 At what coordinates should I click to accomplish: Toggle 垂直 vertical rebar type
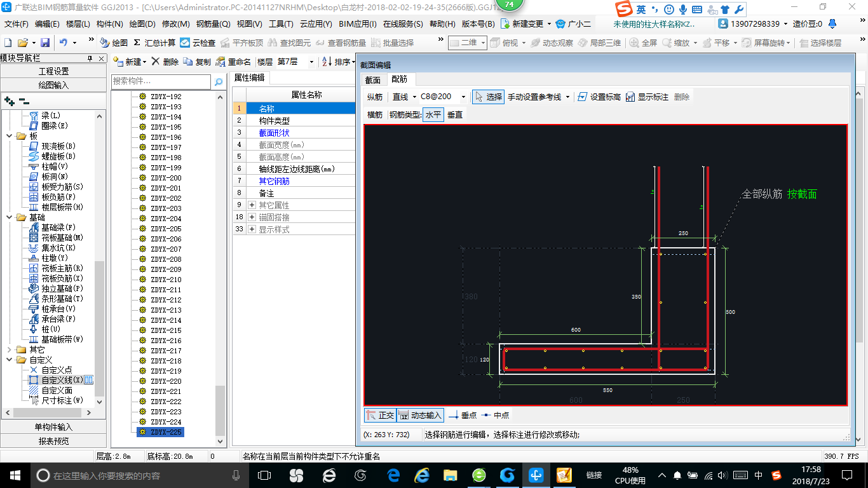point(455,114)
